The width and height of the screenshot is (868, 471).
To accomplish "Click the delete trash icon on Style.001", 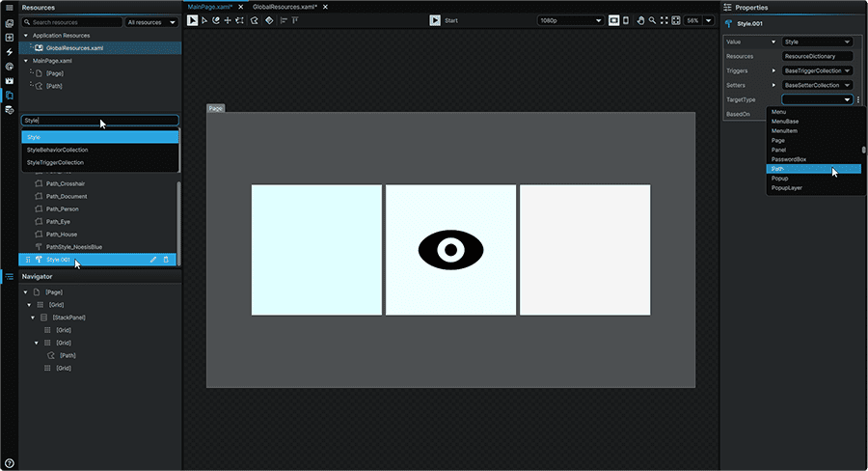I will click(x=166, y=260).
